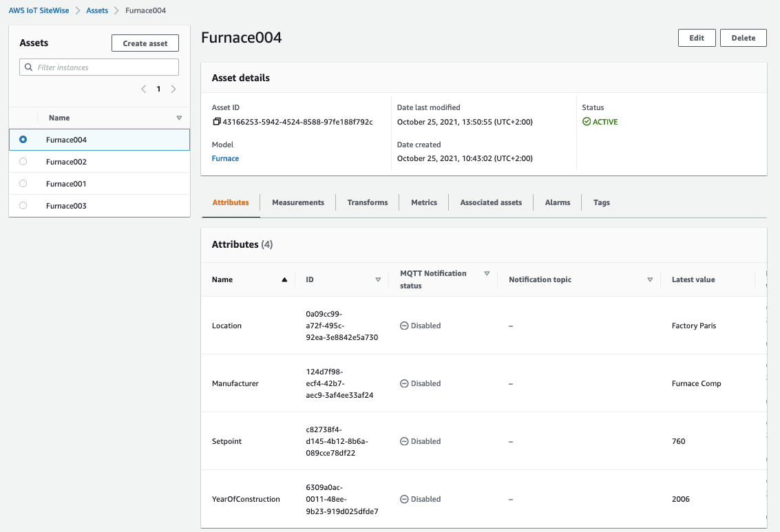Viewport: 780px width, 532px height.
Task: Copy the Asset ID using the copy icon
Action: click(217, 122)
